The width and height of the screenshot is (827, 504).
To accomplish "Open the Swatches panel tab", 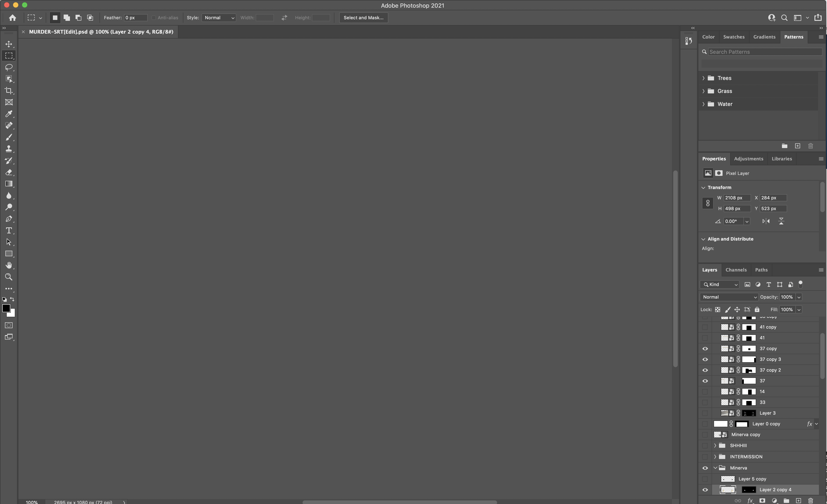I will [x=734, y=37].
